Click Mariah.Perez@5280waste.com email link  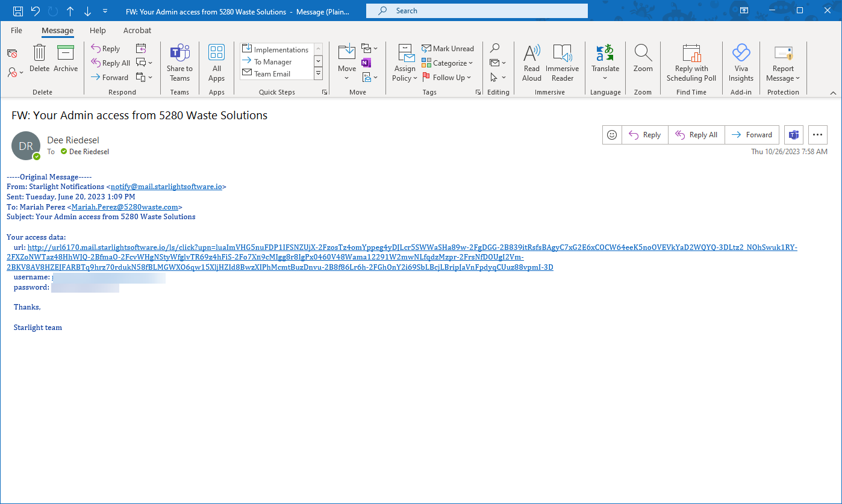click(x=125, y=207)
